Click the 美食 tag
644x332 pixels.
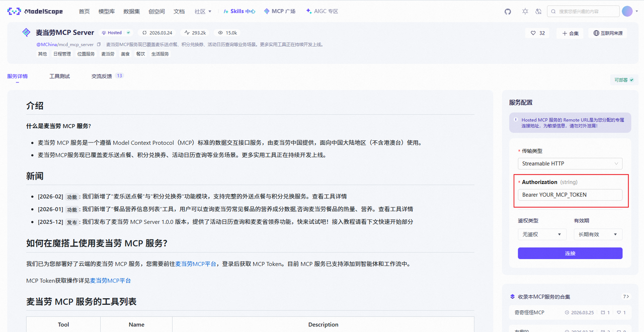[x=125, y=54]
